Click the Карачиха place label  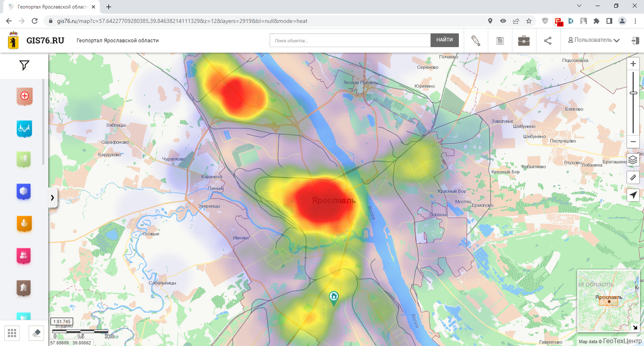coord(210,176)
